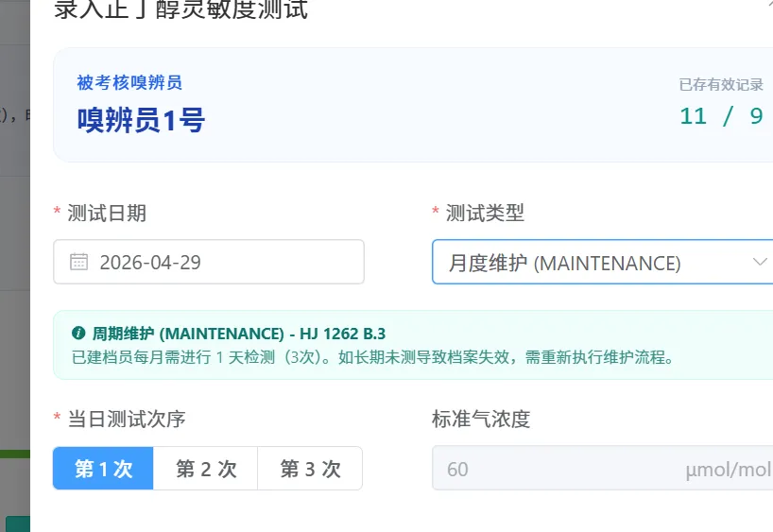The width and height of the screenshot is (773, 532).
Task: Click the 周期维护 (MAINTENANCE) - HJ 1262 B.3 heading
Action: (239, 334)
